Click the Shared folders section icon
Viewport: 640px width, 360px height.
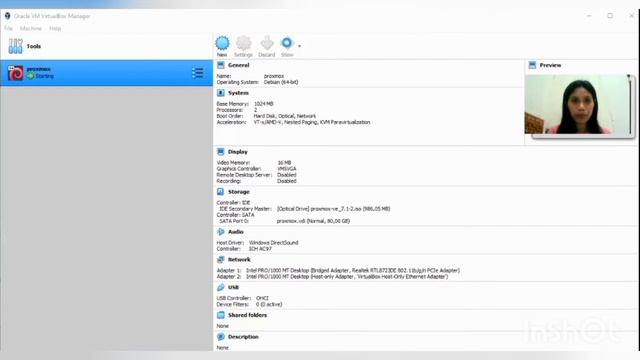tap(221, 315)
